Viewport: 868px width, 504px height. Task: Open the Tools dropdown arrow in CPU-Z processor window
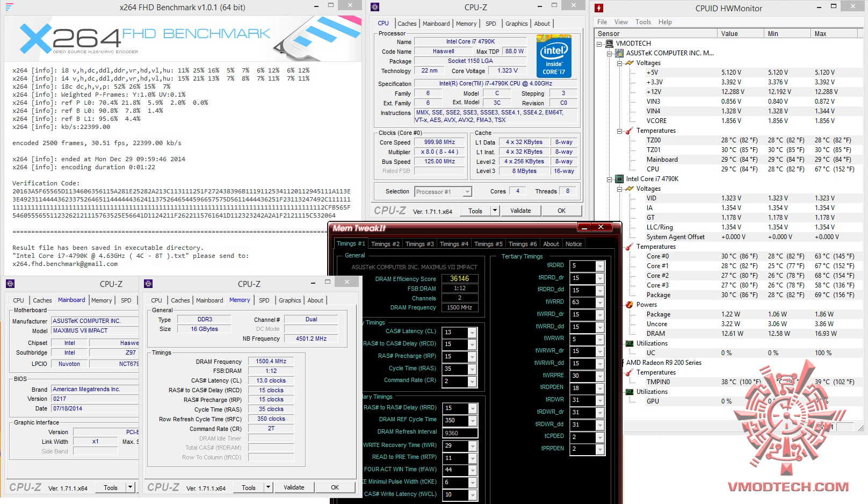(495, 211)
